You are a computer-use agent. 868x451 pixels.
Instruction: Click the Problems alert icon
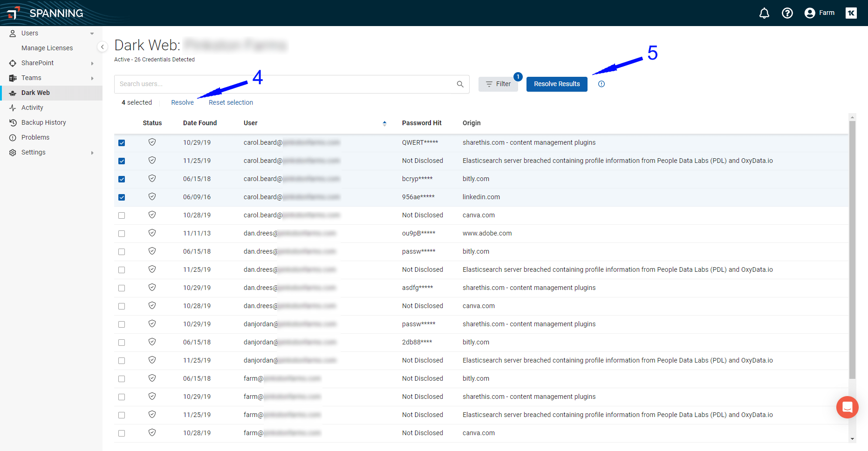pyautogui.click(x=13, y=138)
